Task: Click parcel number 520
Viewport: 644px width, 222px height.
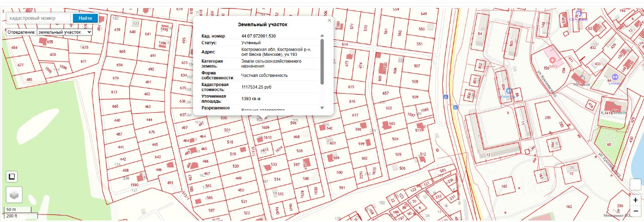Action: point(235,166)
